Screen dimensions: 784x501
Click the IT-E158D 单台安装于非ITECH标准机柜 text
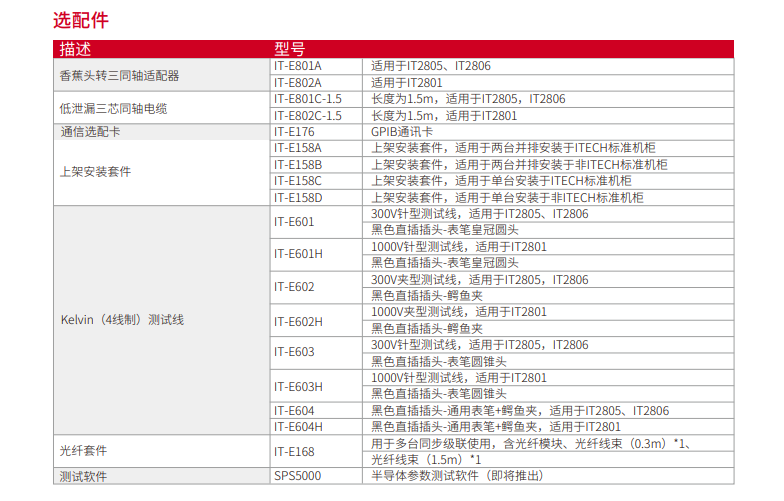coord(507,198)
